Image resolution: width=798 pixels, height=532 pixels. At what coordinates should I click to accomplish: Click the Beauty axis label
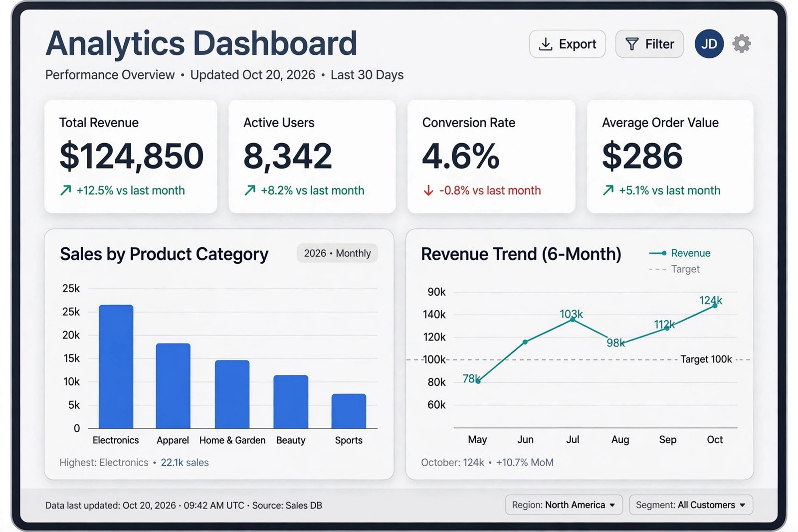(x=291, y=440)
